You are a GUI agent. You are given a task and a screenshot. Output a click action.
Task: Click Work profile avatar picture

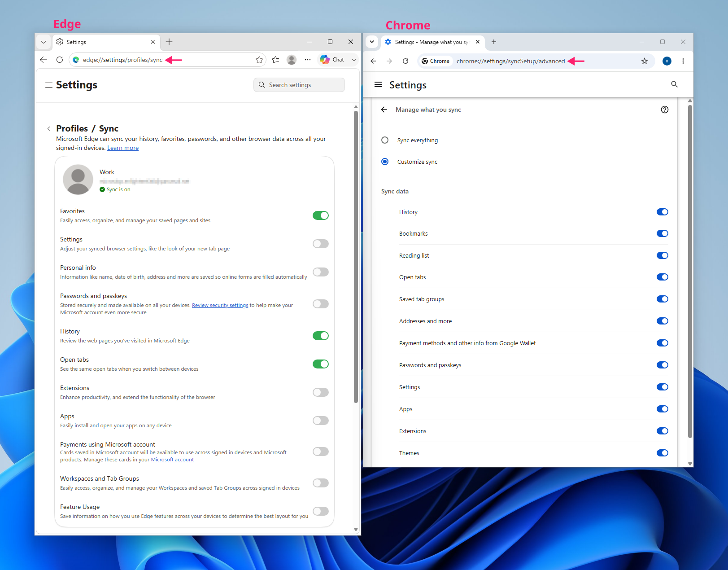coord(78,180)
